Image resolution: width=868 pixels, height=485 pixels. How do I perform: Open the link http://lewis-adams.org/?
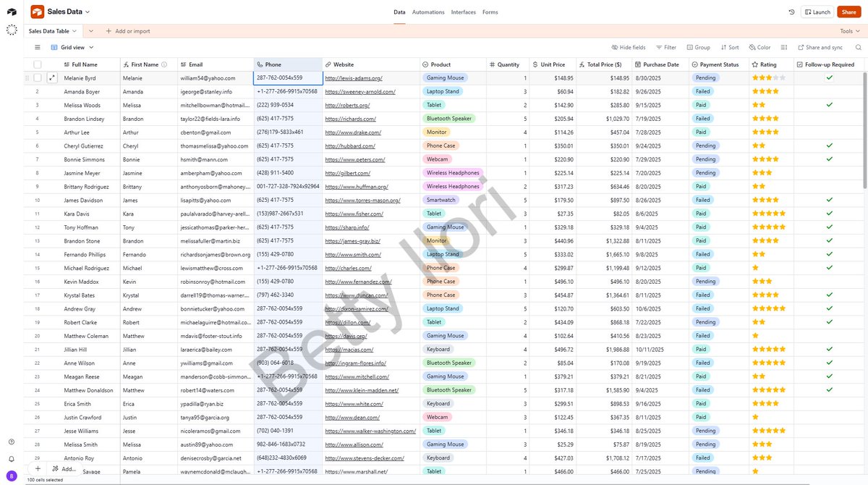point(354,78)
